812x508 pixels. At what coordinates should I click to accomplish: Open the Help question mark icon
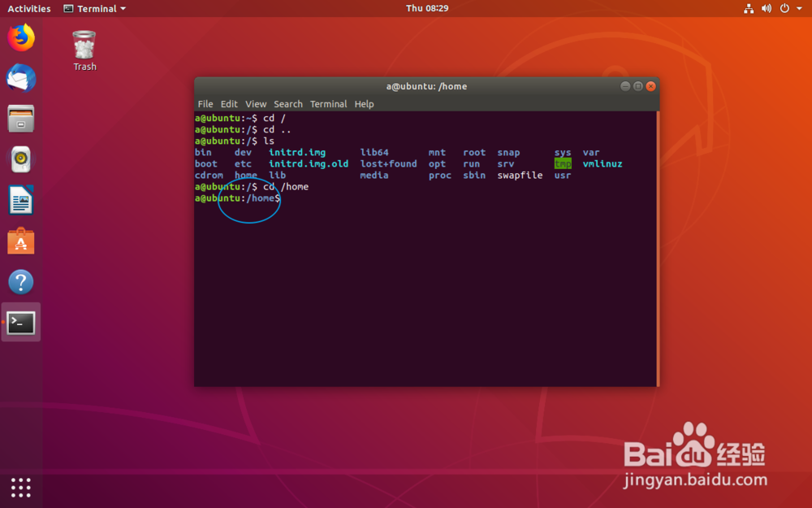21,282
